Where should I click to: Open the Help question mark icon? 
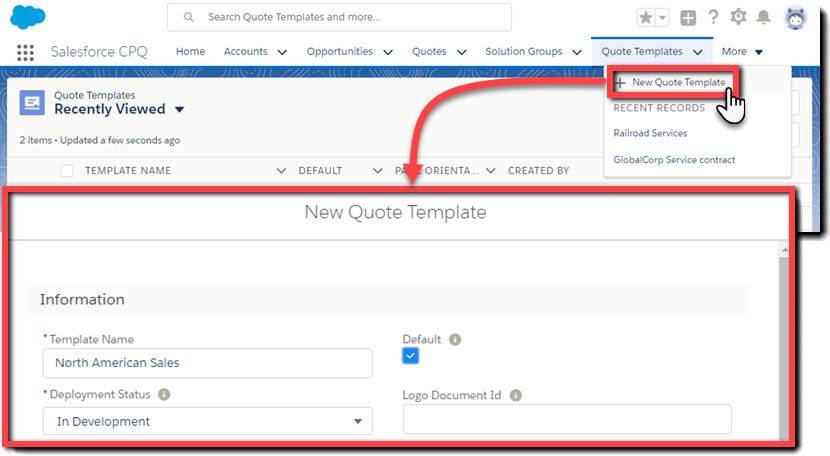coord(713,17)
